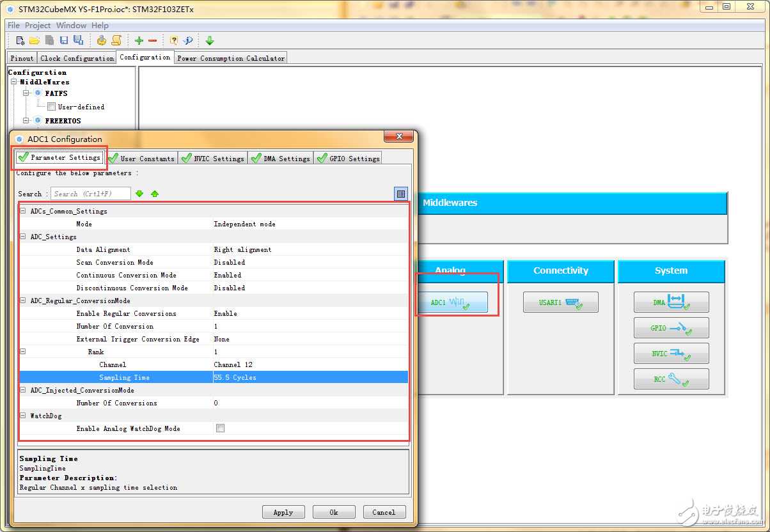Click the green search-down arrow in ADC1 dialog
Image resolution: width=770 pixels, height=532 pixels.
click(140, 193)
